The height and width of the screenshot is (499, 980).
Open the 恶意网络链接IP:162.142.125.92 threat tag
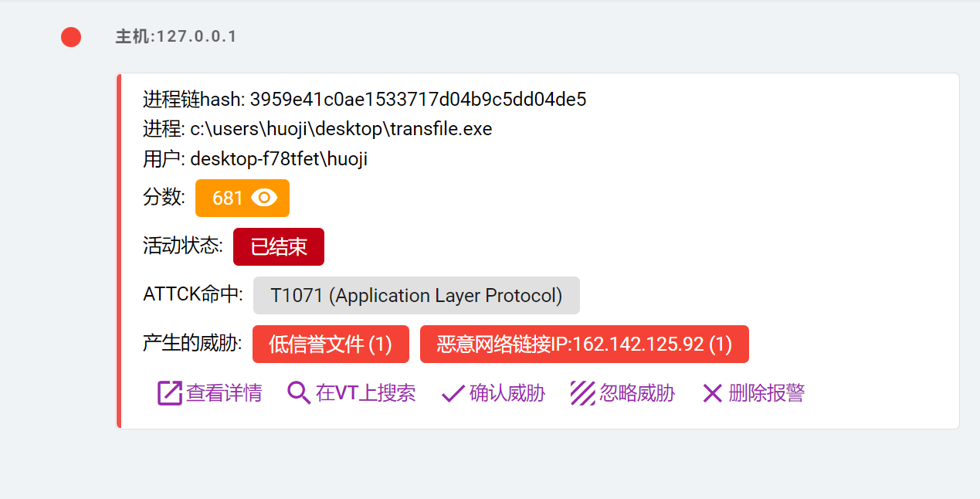pos(585,344)
